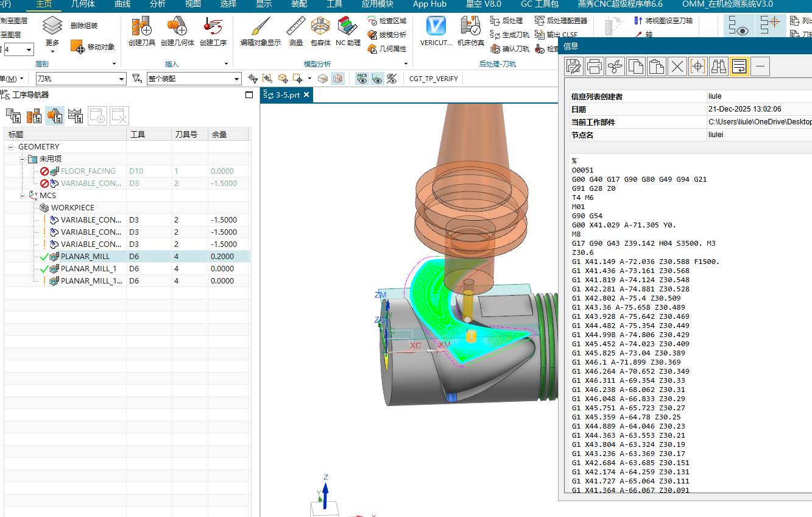This screenshot has width=812, height=517.
Task: Open the 整个装配 scope dropdown
Action: pyautogui.click(x=237, y=79)
